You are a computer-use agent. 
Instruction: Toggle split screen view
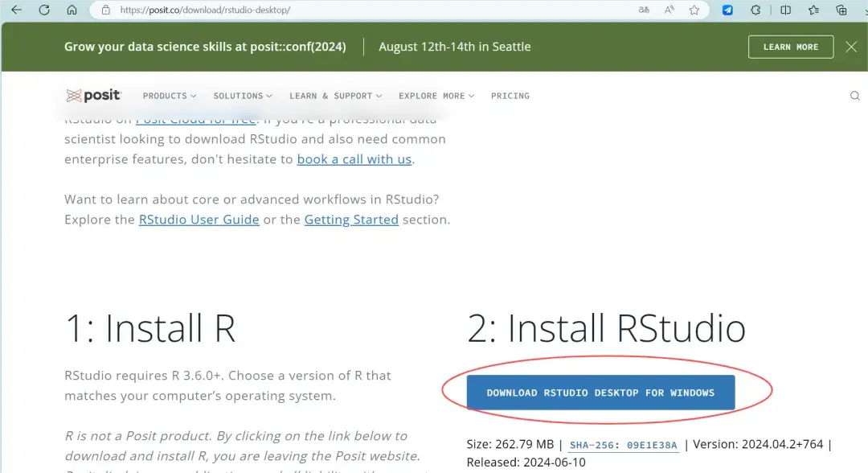click(x=785, y=10)
